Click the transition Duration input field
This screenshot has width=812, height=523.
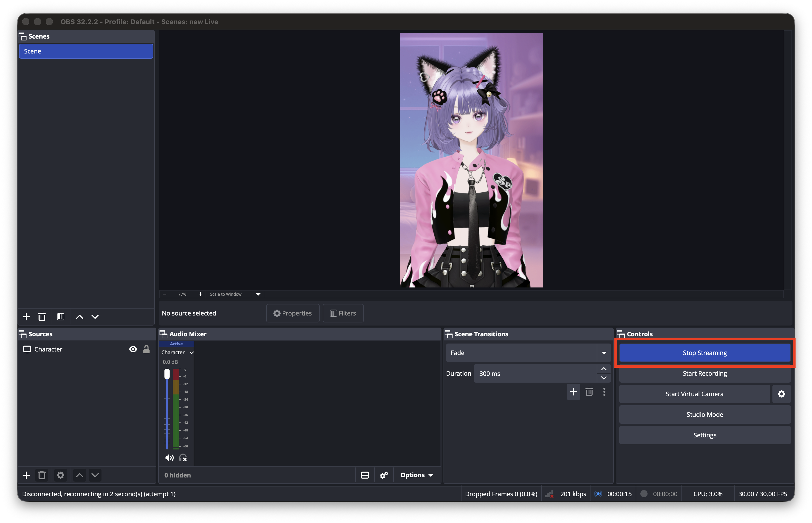(x=536, y=374)
